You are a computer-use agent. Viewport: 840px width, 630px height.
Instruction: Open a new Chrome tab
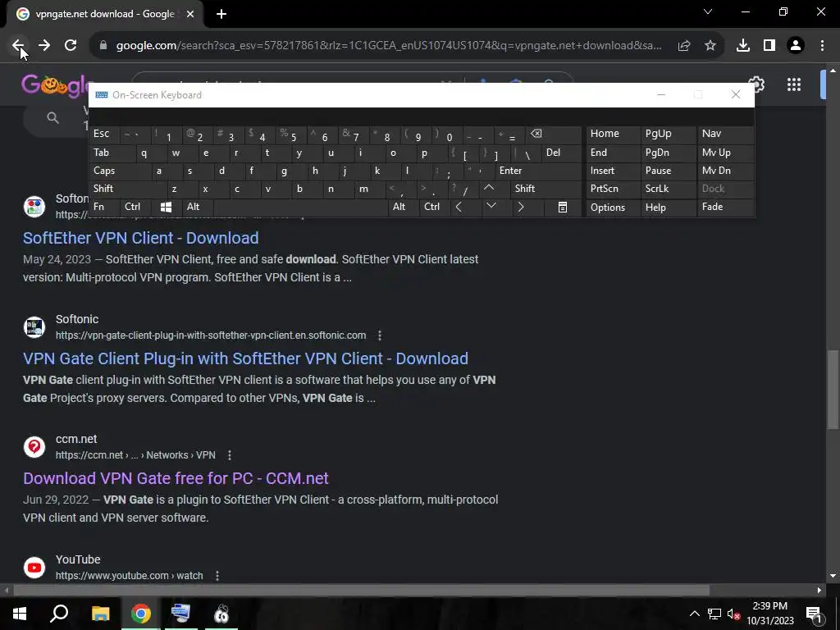(221, 14)
